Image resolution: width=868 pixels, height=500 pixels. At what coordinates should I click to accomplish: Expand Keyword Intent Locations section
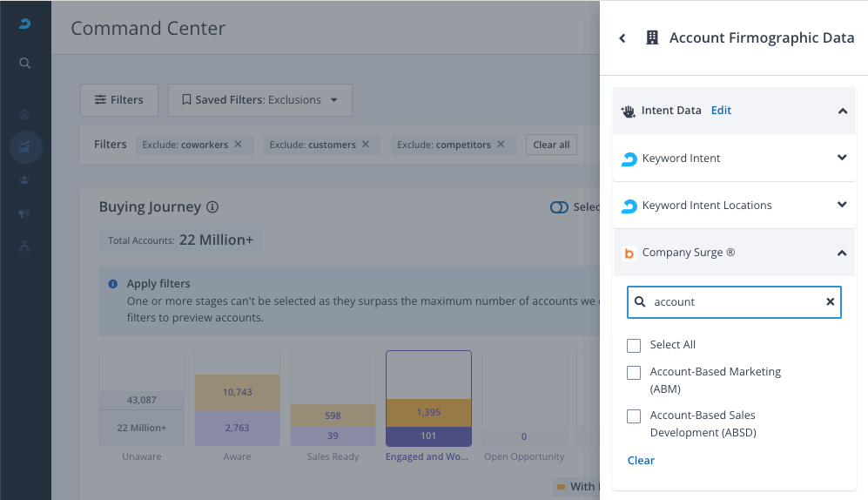(x=841, y=205)
